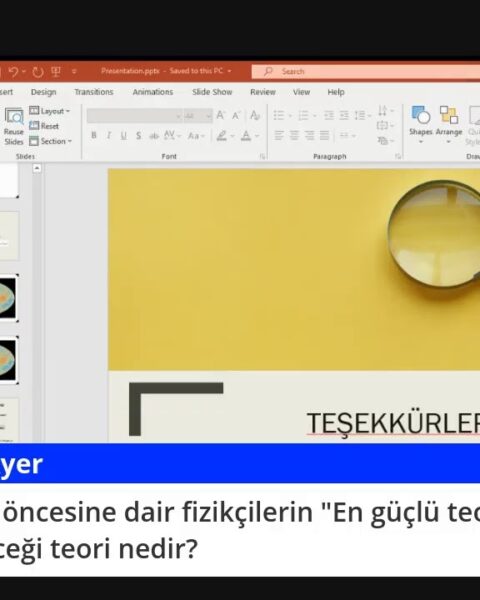Click in the Search box
This screenshot has width=480, height=600.
click(366, 72)
